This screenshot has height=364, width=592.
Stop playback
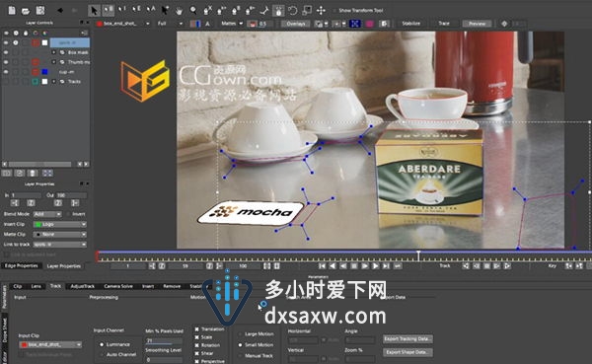coord(354,266)
